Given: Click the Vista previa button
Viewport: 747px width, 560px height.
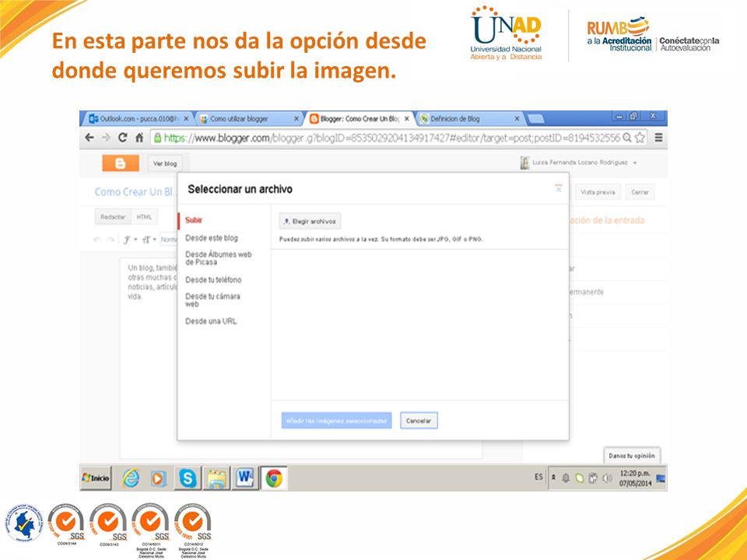Looking at the screenshot, I should (x=598, y=192).
